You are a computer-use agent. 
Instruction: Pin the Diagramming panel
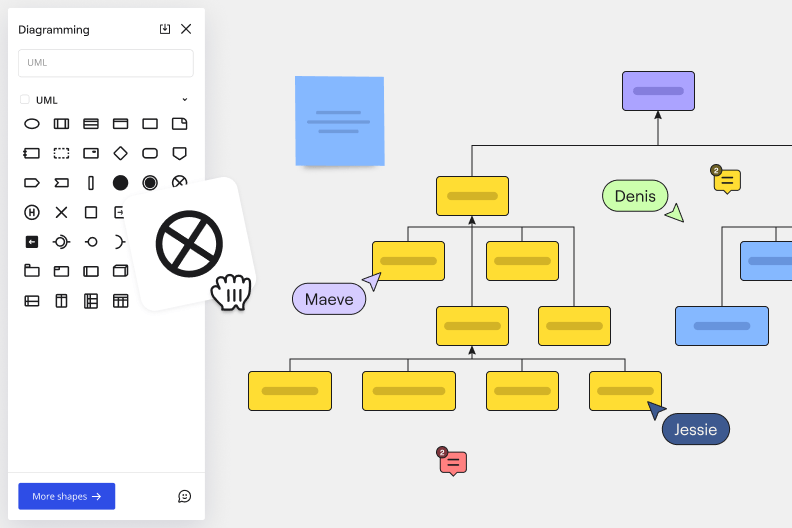[165, 29]
